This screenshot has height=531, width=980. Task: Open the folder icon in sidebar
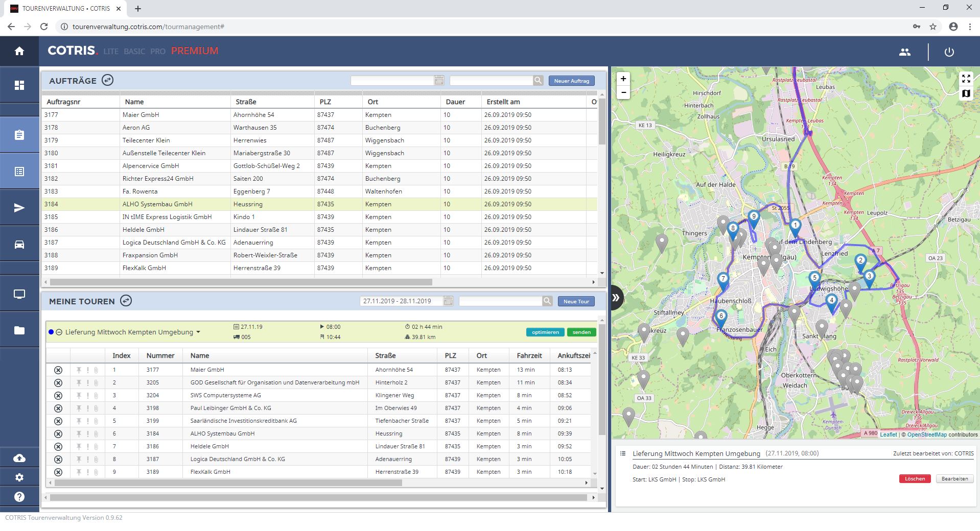(19, 330)
